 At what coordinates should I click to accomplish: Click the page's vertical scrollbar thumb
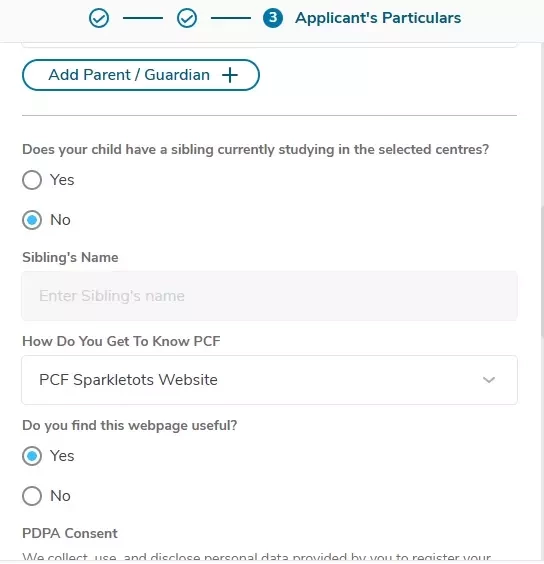(x=542, y=272)
